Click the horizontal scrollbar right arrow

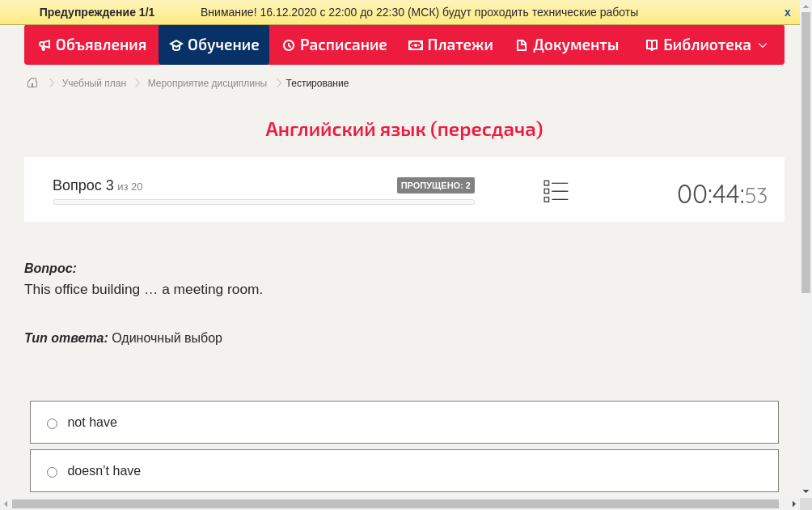click(x=793, y=504)
